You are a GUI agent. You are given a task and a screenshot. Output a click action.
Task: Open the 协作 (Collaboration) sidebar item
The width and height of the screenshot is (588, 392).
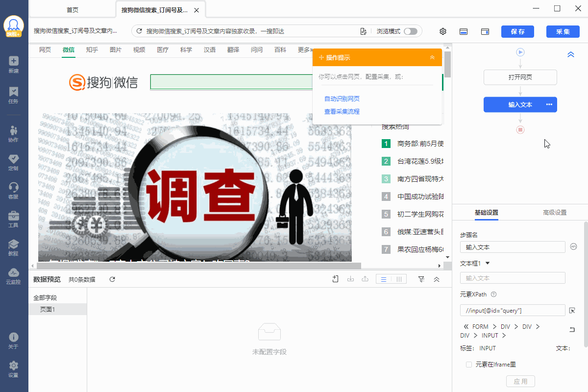[14, 134]
